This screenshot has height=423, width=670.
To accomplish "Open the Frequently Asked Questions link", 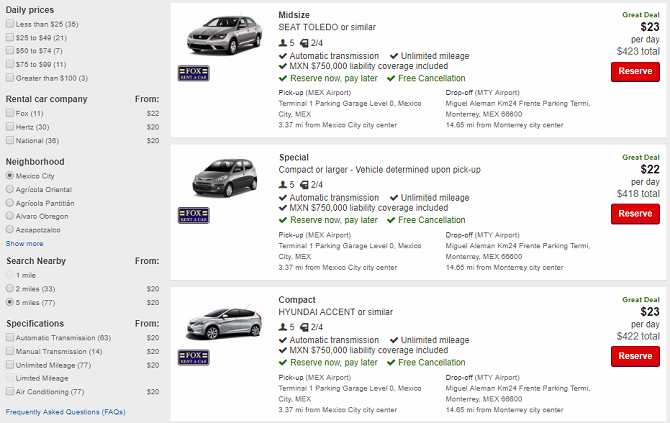I will 65,411.
